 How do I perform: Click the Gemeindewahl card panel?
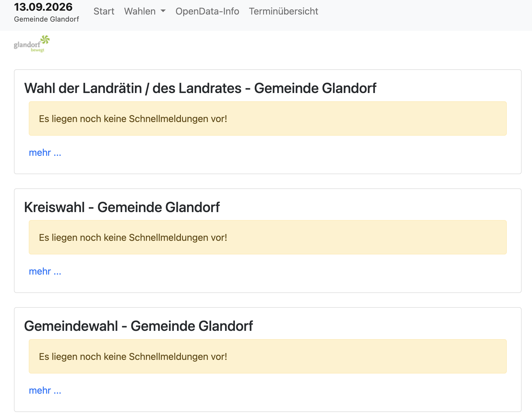coord(268,360)
